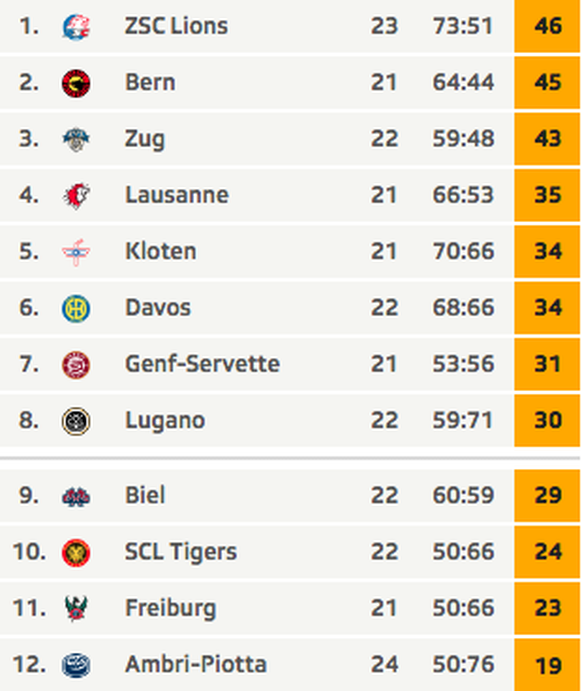Select Lugano's orange 30 points cell
The image size is (582, 691).
[x=547, y=420]
